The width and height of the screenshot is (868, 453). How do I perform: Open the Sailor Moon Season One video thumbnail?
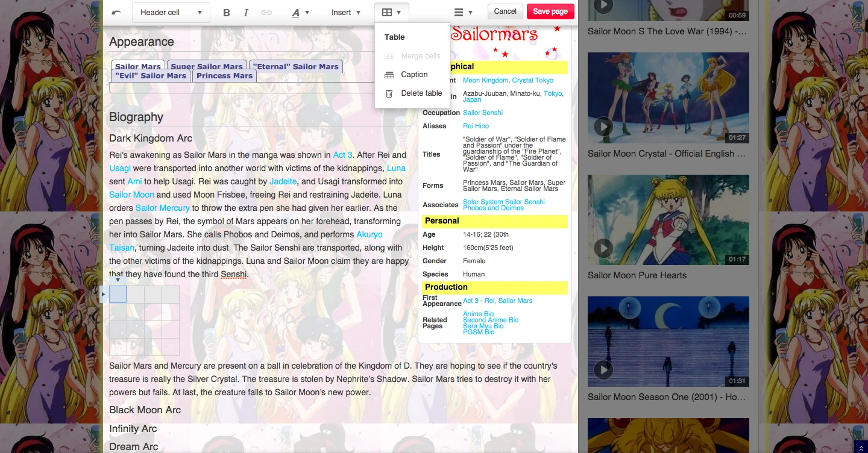pos(668,341)
